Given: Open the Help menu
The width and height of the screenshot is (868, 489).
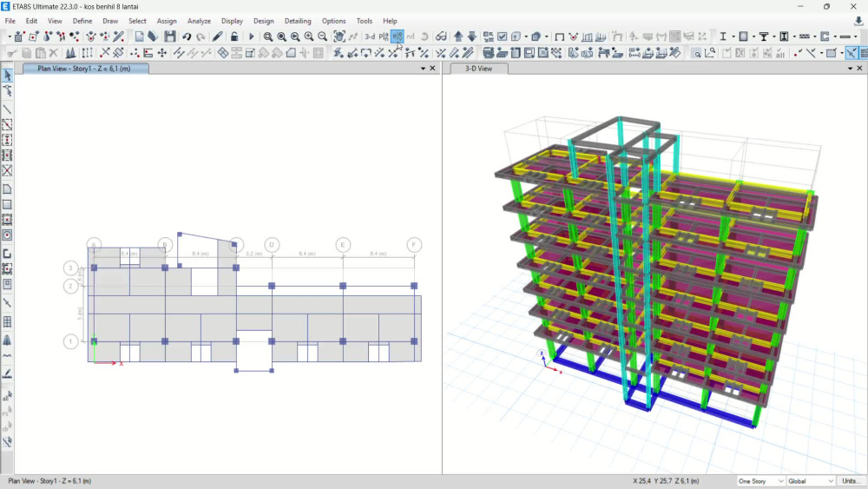Looking at the screenshot, I should point(390,21).
